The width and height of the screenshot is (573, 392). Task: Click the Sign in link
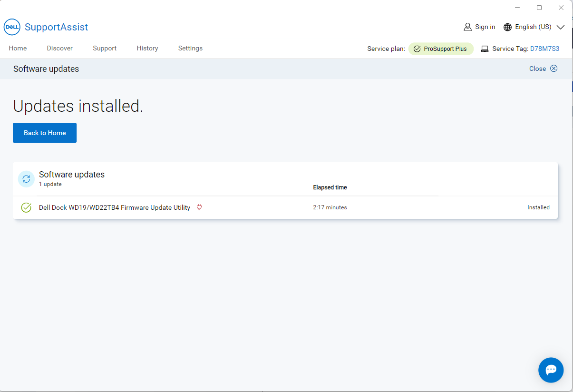pos(485,27)
